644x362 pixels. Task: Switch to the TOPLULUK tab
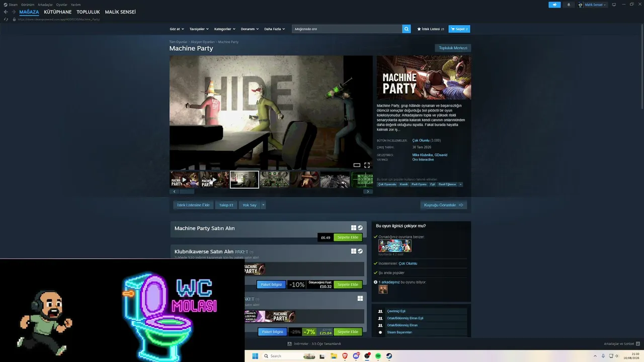coord(88,12)
